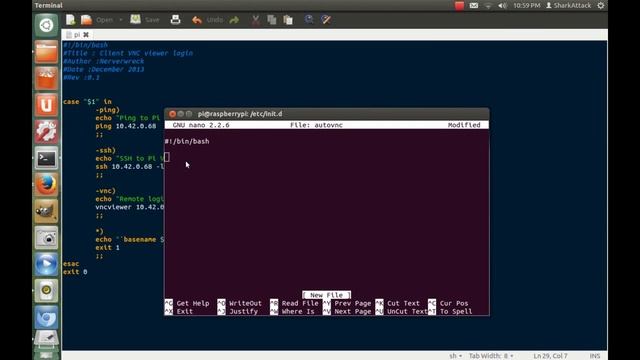The width and height of the screenshot is (640, 360).
Task: Save the file with the Save button
Action: point(145,20)
